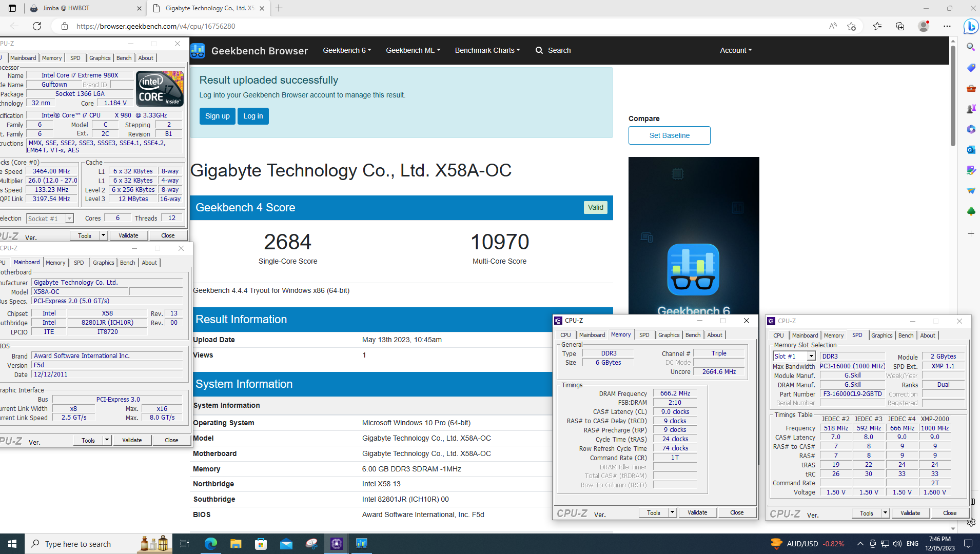Image resolution: width=980 pixels, height=554 pixels.
Task: Click the browser address bar URL
Action: [156, 26]
